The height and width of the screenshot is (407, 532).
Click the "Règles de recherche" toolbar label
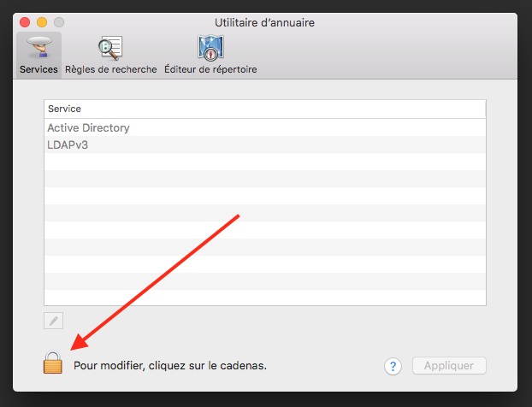point(110,70)
